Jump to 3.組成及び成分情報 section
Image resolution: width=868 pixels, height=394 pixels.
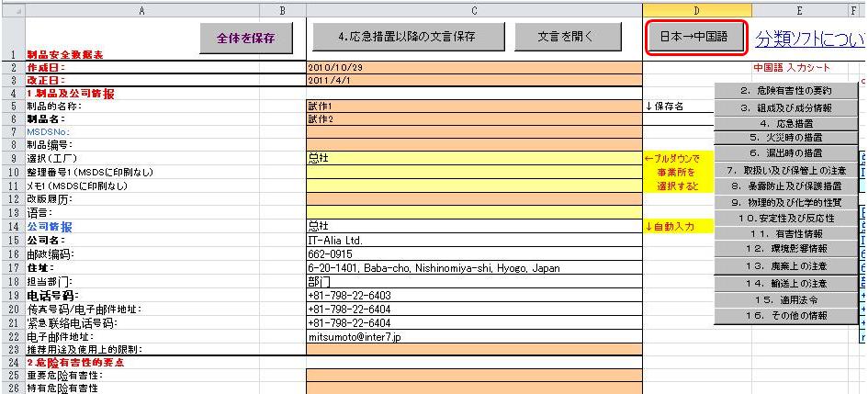click(x=785, y=107)
